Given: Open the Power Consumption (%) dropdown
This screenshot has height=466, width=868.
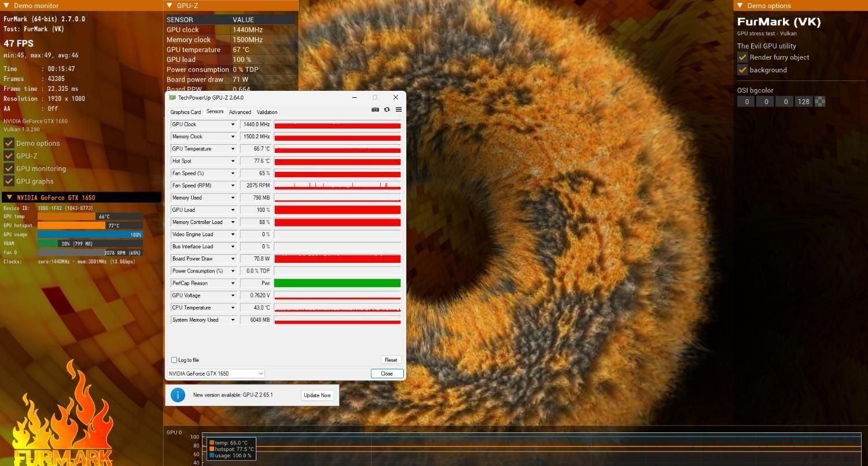Looking at the screenshot, I should [x=233, y=271].
